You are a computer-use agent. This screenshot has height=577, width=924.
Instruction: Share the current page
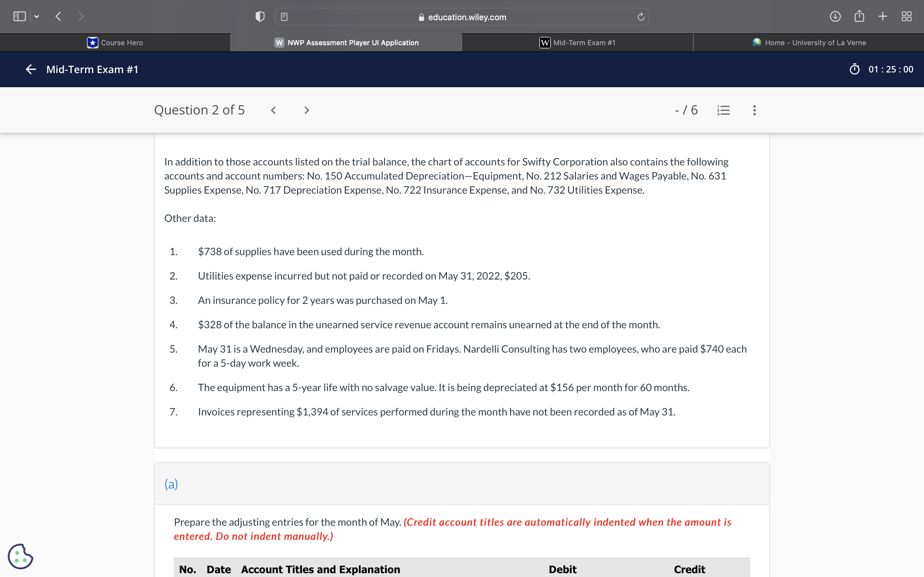point(860,16)
